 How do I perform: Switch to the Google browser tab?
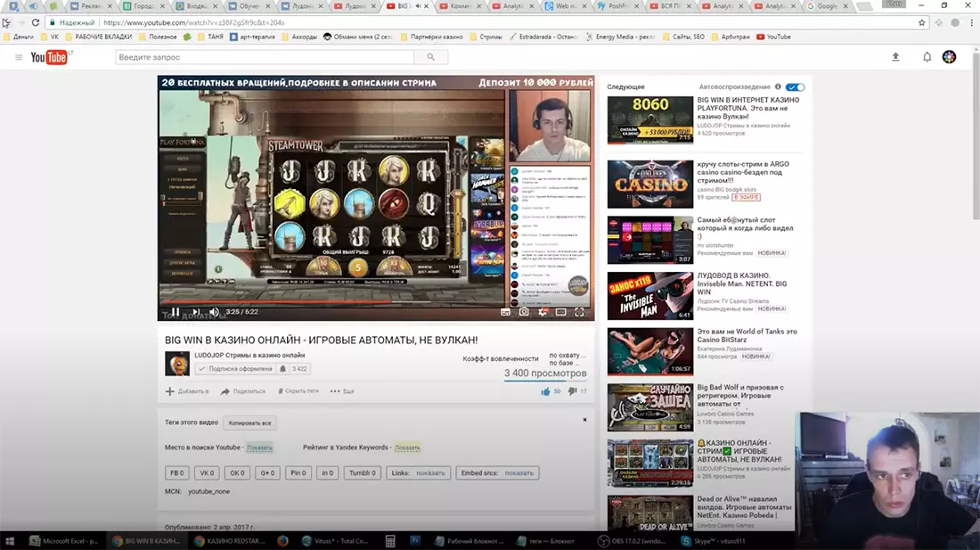[824, 6]
